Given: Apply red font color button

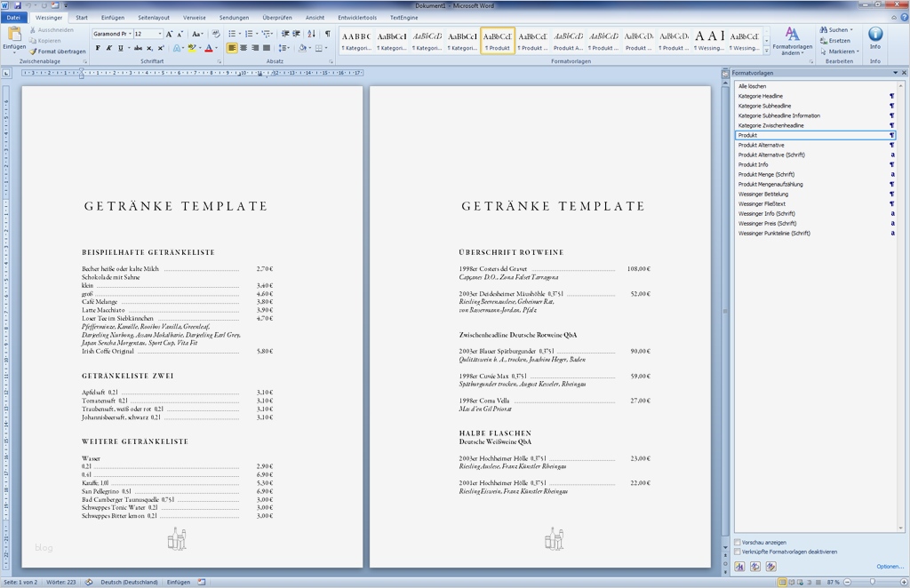Looking at the screenshot, I should (x=209, y=48).
